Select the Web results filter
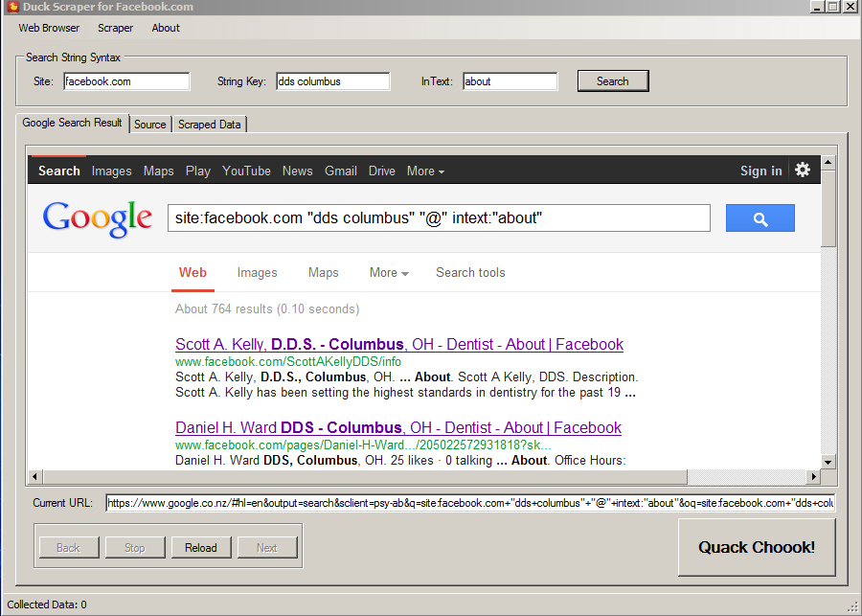The width and height of the screenshot is (862, 616). click(193, 272)
